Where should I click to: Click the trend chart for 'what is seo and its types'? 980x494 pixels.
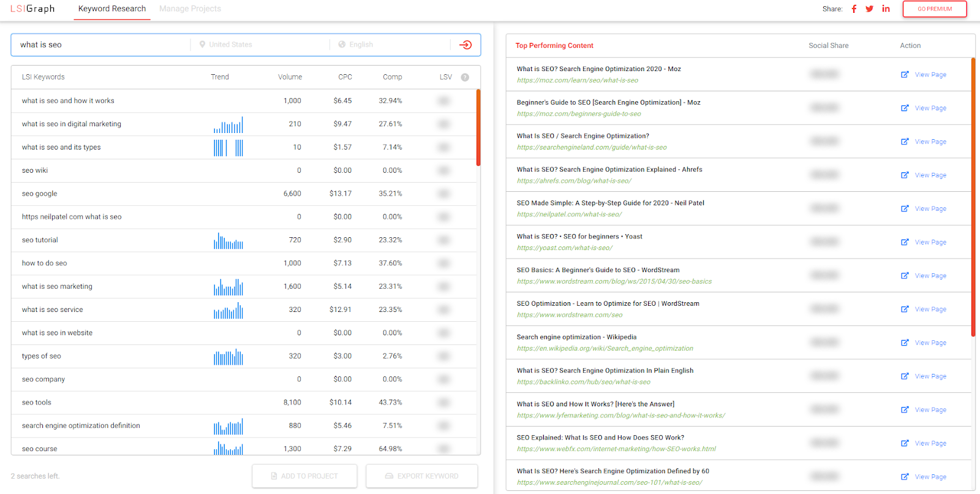pos(228,148)
